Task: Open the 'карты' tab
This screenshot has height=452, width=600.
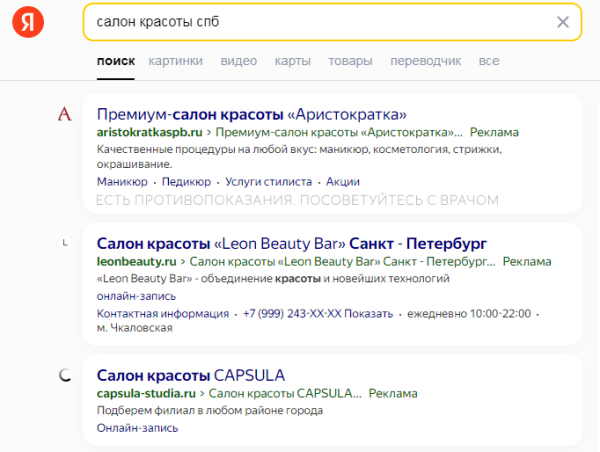Action: (293, 61)
